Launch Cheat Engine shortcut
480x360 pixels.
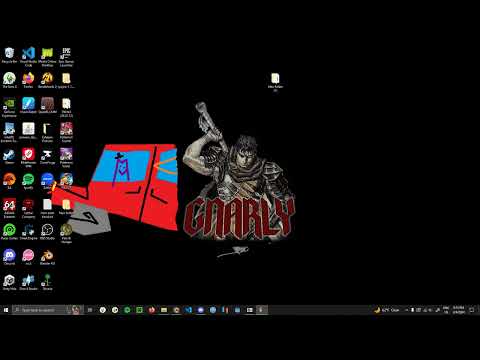(x=28, y=232)
